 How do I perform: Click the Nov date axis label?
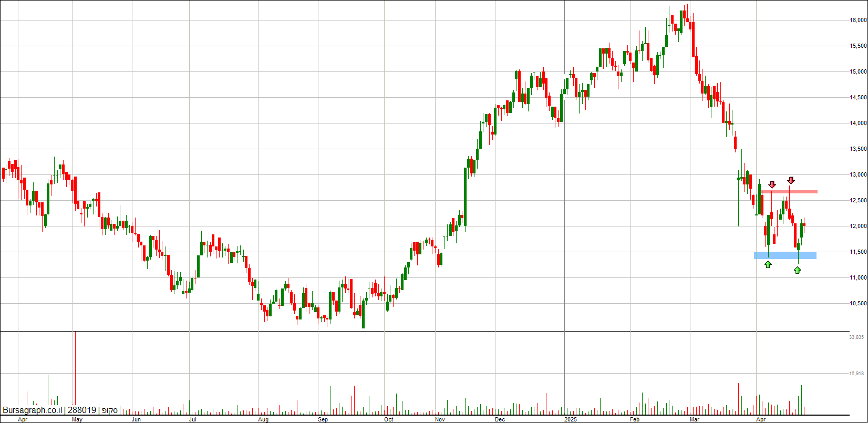440,420
